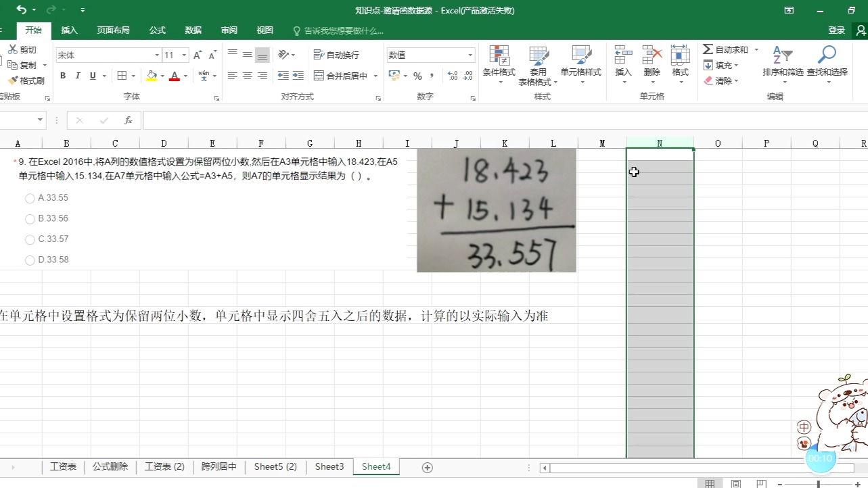
Task: Switch to the Sheet3 worksheet tab
Action: point(329,466)
